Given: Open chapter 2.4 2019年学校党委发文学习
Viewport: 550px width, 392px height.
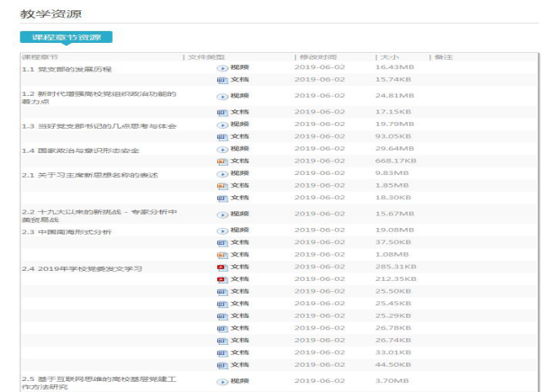Looking at the screenshot, I should (81, 268).
